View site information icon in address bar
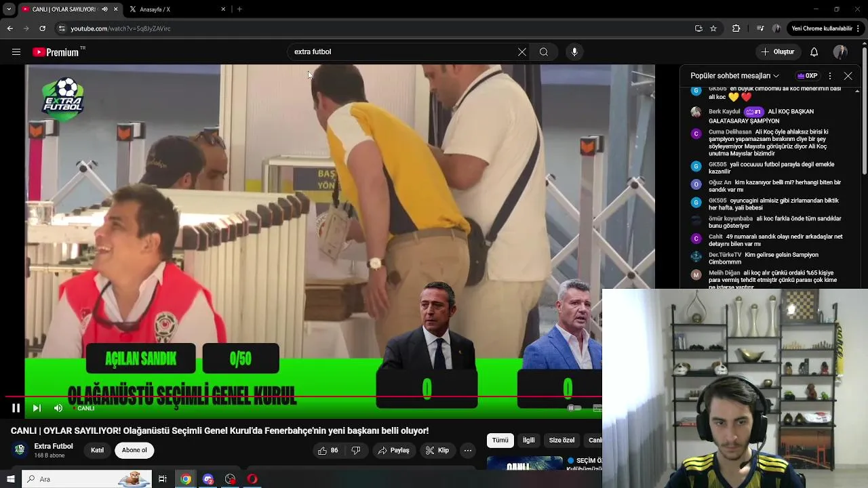The height and width of the screenshot is (488, 868). [62, 28]
